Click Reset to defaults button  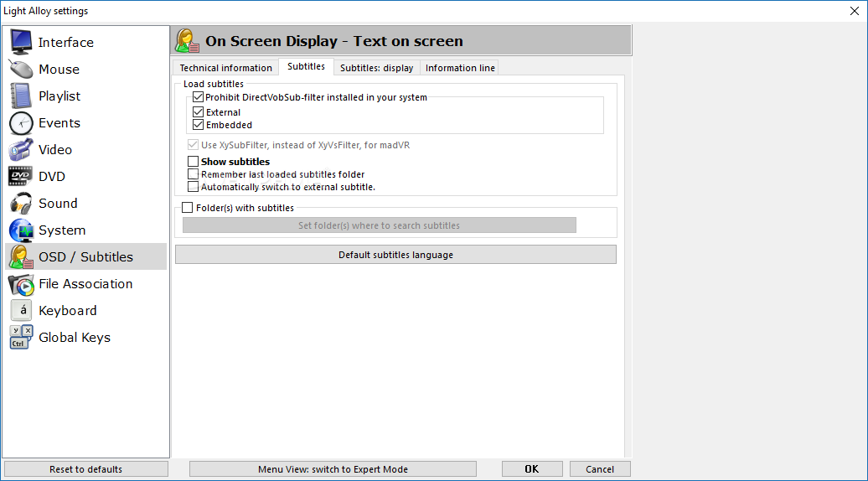(x=85, y=468)
